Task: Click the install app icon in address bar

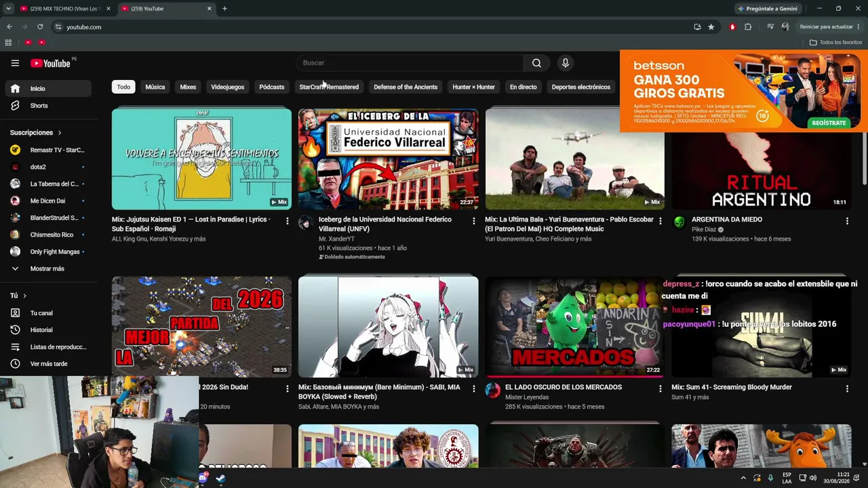Action: (697, 27)
